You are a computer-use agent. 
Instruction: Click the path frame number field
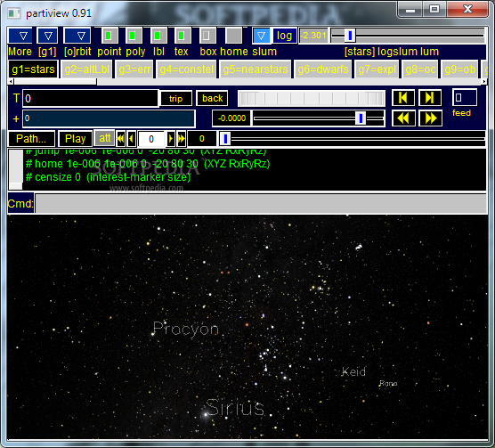pos(151,139)
